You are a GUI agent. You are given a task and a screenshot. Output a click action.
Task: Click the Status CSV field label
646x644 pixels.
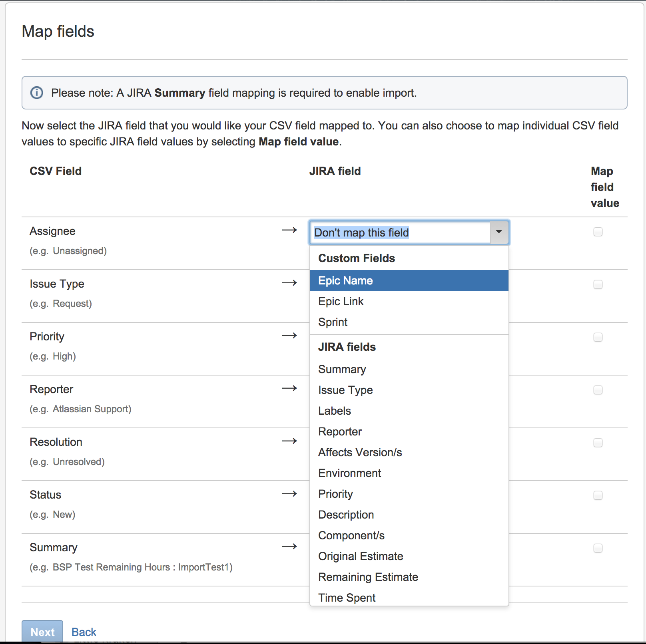point(46,495)
